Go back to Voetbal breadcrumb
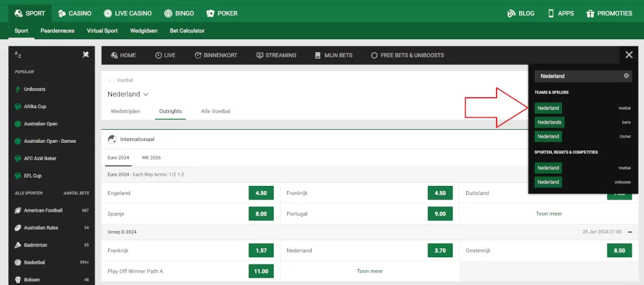Viewport: 644px width, 285px height. [x=124, y=80]
